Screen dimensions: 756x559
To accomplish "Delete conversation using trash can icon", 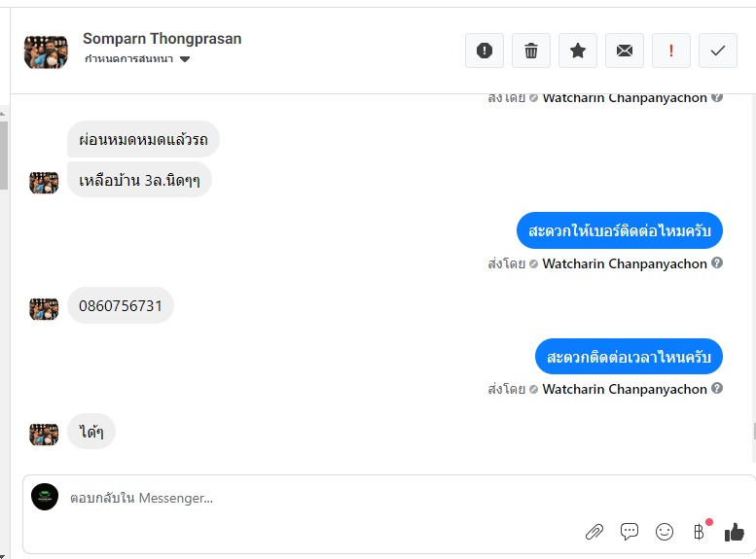I will [x=531, y=51].
